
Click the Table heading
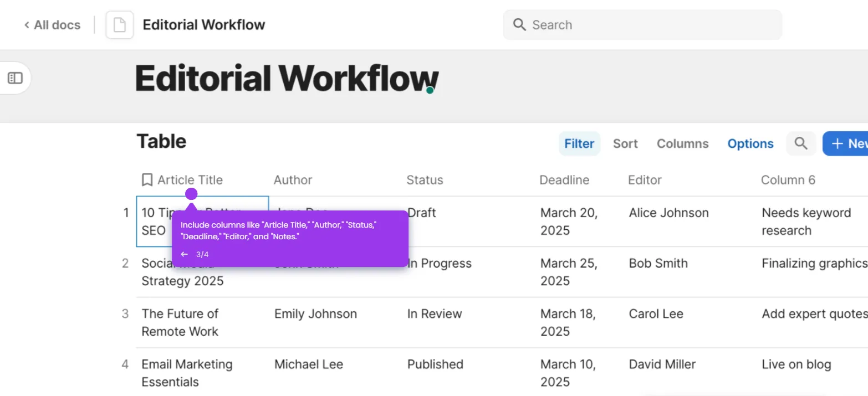click(161, 141)
